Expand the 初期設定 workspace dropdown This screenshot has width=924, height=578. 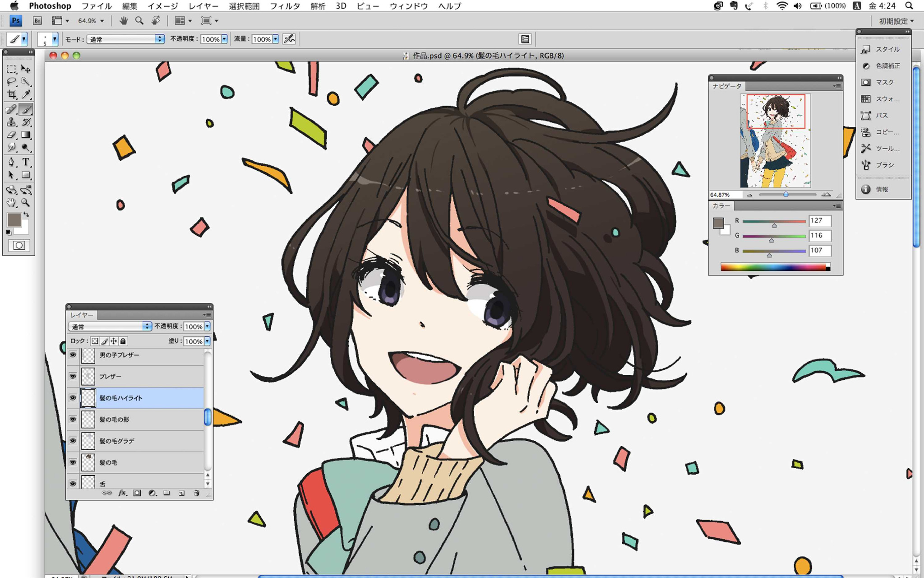[896, 21]
